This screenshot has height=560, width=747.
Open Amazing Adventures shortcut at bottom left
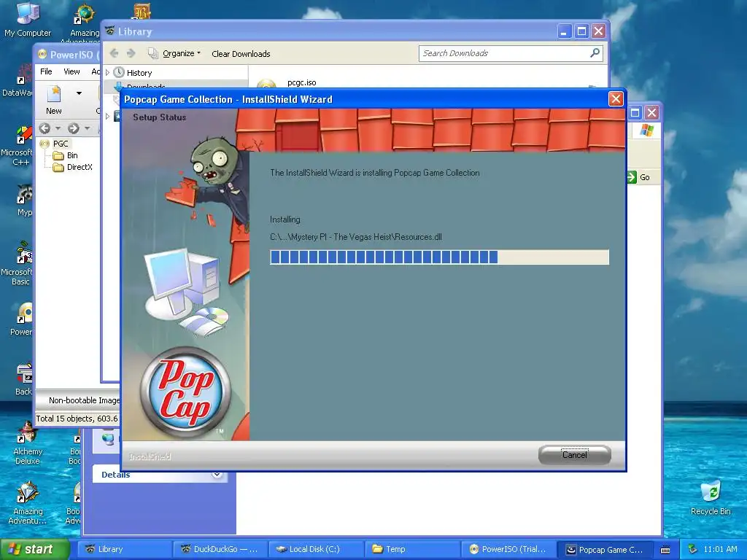[x=28, y=503]
